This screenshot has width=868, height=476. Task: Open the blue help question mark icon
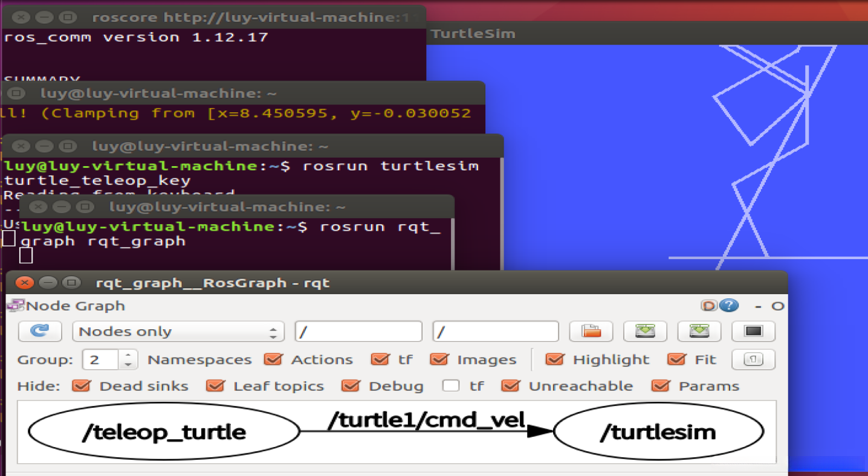point(729,306)
